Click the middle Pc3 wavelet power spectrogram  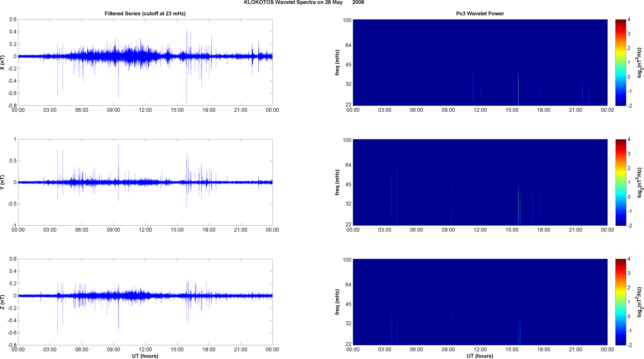coord(480,182)
